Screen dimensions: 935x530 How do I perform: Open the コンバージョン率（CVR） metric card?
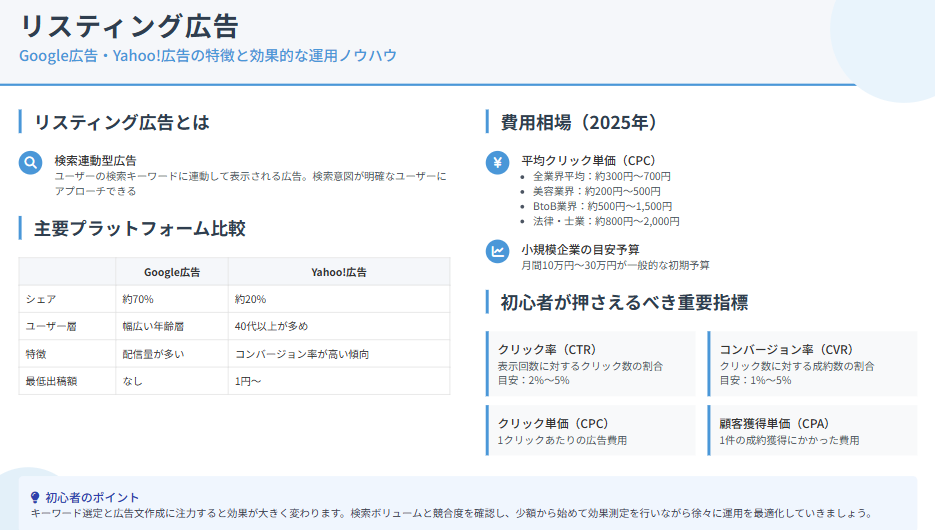[812, 364]
